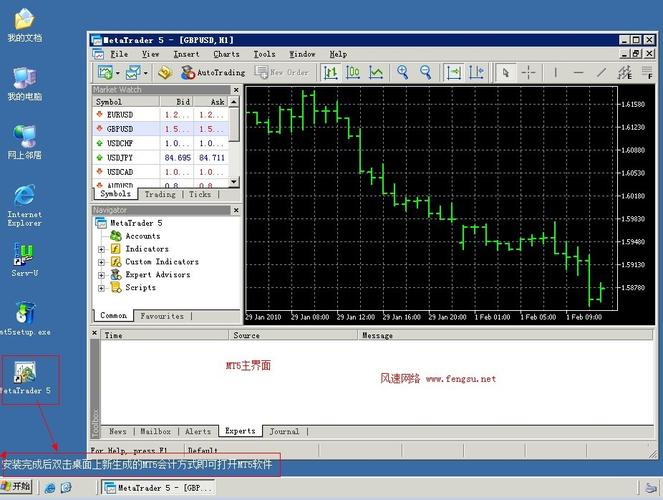Toggle chart auto scroll
The width and height of the screenshot is (663, 500).
click(454, 73)
